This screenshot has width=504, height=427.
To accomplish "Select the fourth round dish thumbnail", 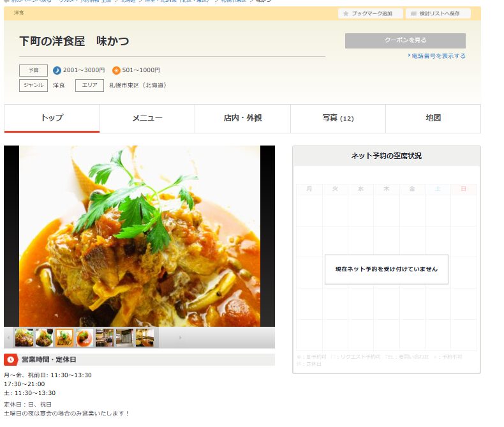I will coord(84,338).
